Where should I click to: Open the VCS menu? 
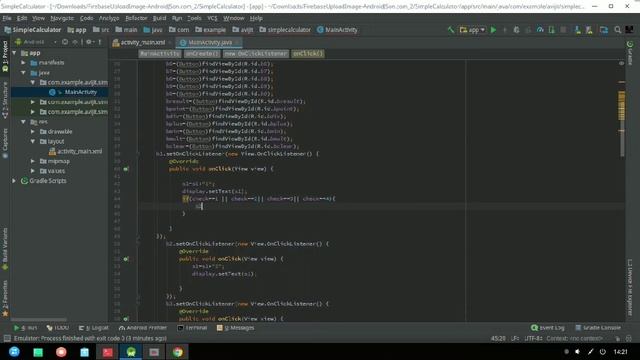pos(212,18)
